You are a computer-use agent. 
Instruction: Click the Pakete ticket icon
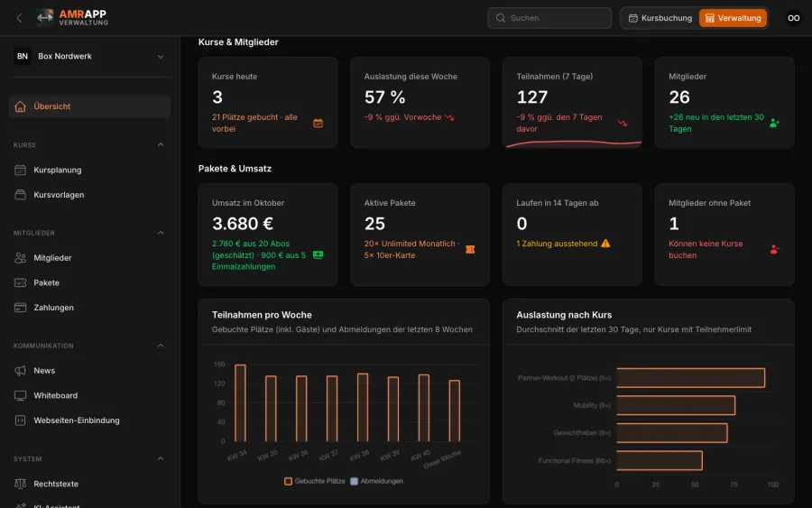point(20,282)
